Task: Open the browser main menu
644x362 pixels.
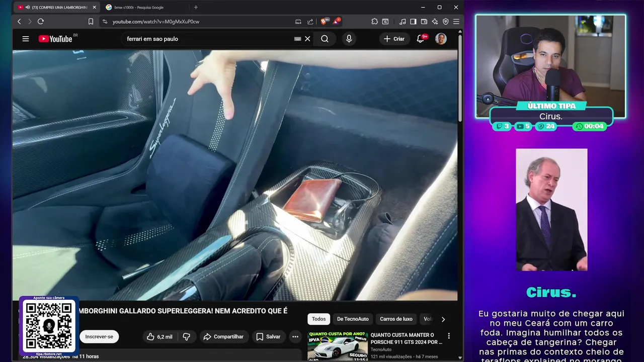Action: (x=456, y=22)
